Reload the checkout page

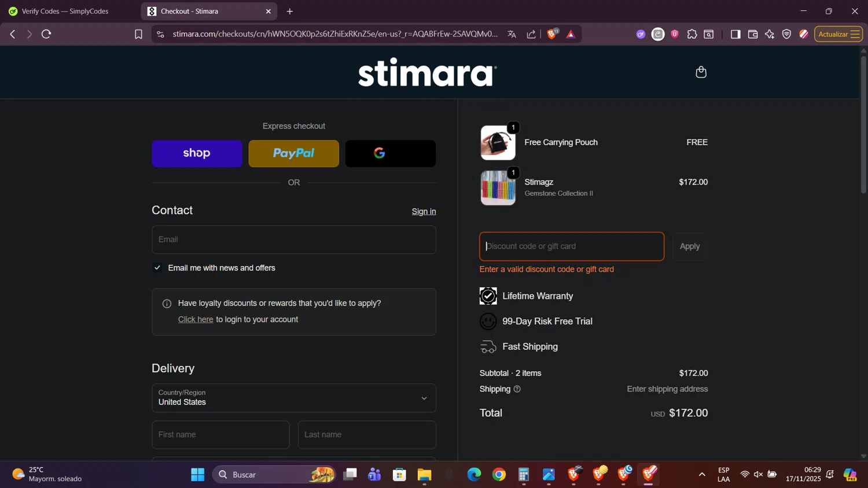click(46, 34)
